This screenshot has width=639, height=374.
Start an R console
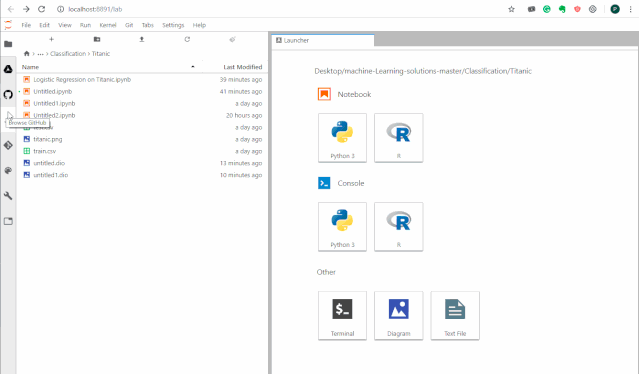(399, 227)
